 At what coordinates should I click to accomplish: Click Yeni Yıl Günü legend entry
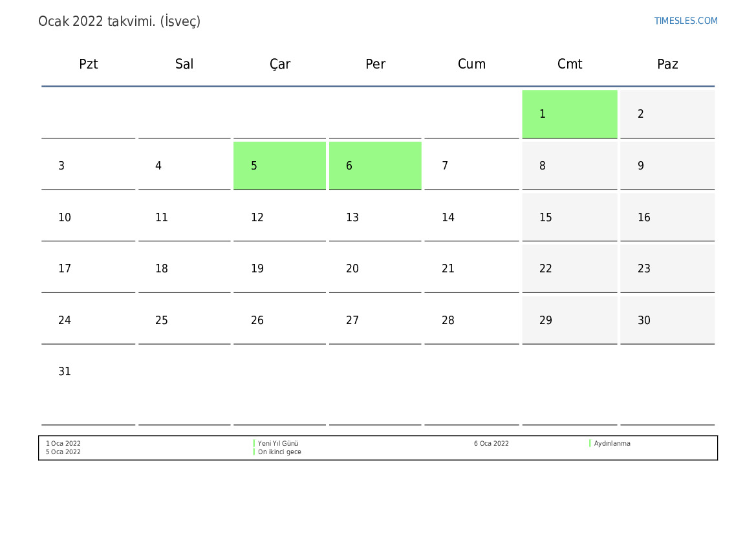coord(278,444)
